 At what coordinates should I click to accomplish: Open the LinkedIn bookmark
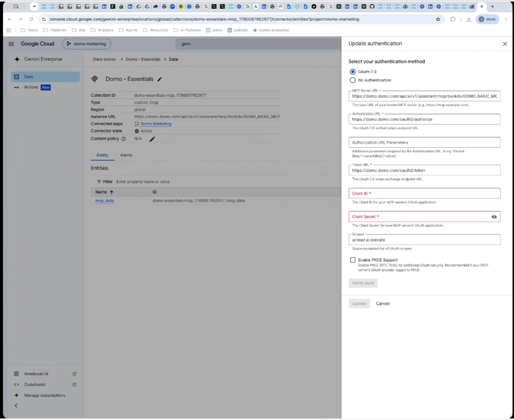tap(237, 30)
